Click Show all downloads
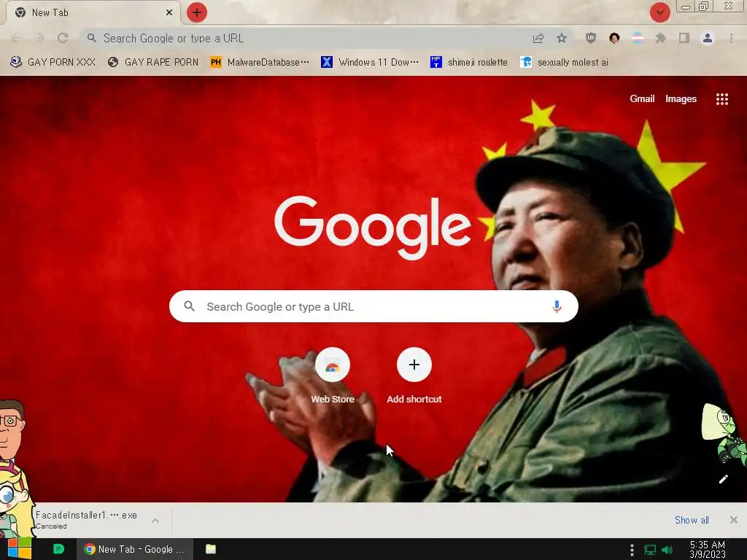Image resolution: width=747 pixels, height=560 pixels. coord(692,520)
